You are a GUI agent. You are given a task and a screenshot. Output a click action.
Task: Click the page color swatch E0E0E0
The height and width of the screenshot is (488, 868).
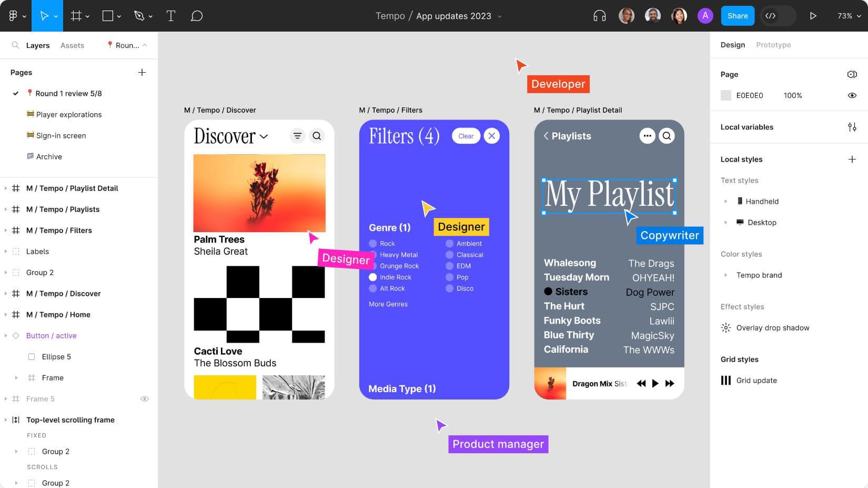(726, 95)
